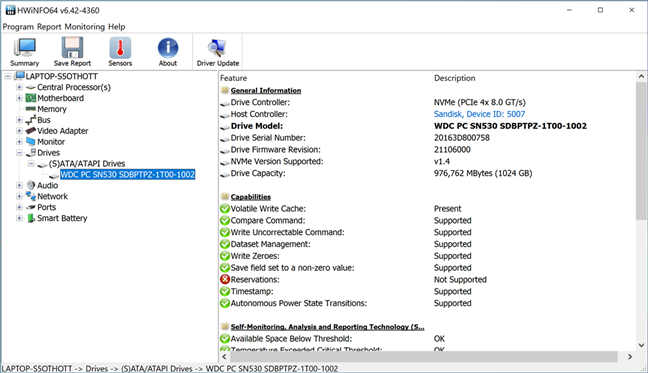Image resolution: width=648 pixels, height=373 pixels.
Task: Click the LAPTOP-S5OTHOTT computer icon
Action: 19,76
